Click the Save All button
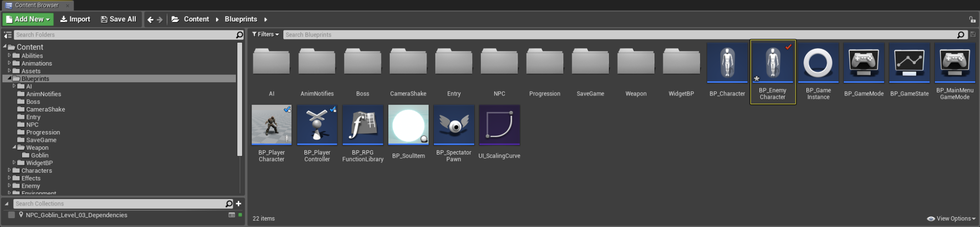Viewport: 980px width, 227px height. pos(118,19)
